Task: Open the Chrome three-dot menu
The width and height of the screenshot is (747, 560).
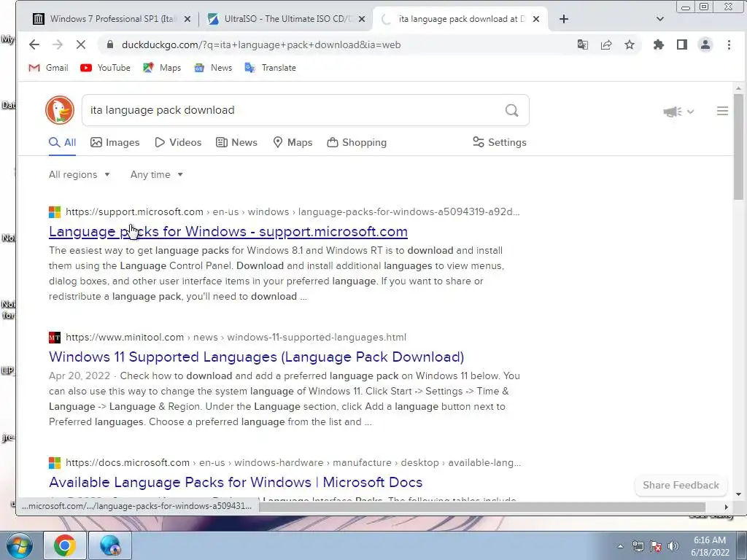Action: (x=729, y=44)
